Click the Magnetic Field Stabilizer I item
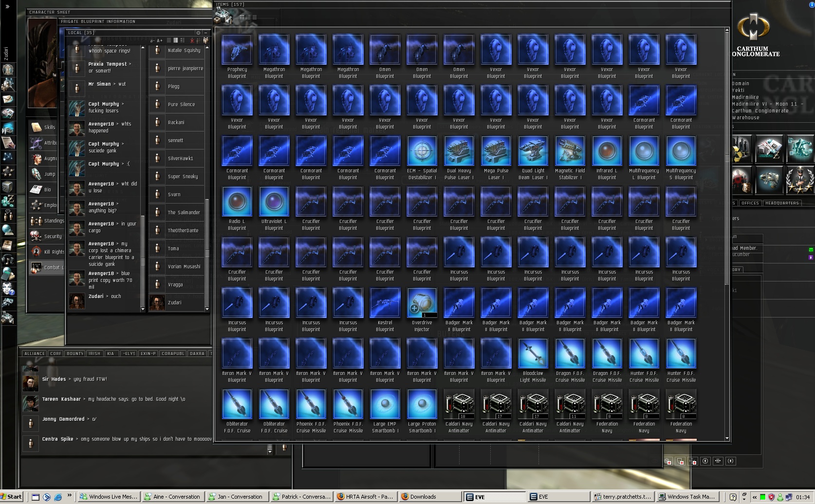 (x=570, y=158)
